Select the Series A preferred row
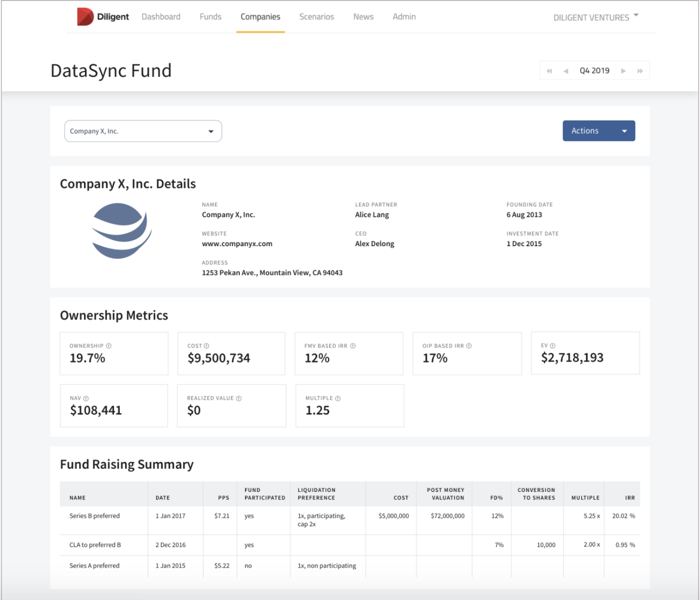This screenshot has width=700, height=600. 350,566
